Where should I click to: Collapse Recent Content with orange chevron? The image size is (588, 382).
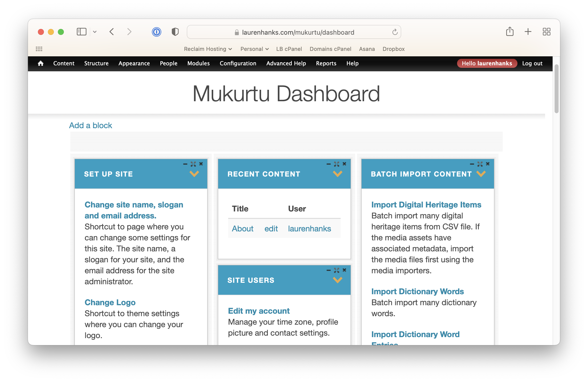coord(337,174)
